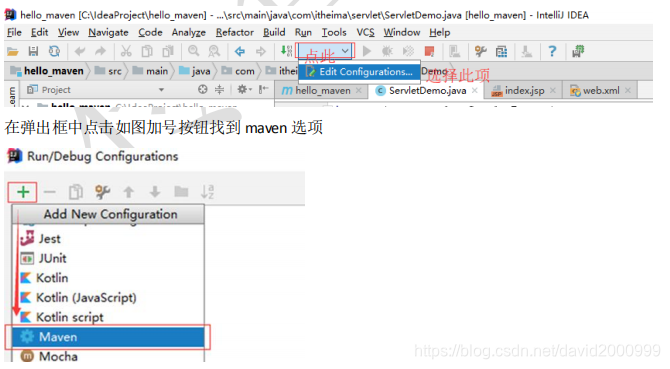Open the VCS menu

[x=365, y=32]
